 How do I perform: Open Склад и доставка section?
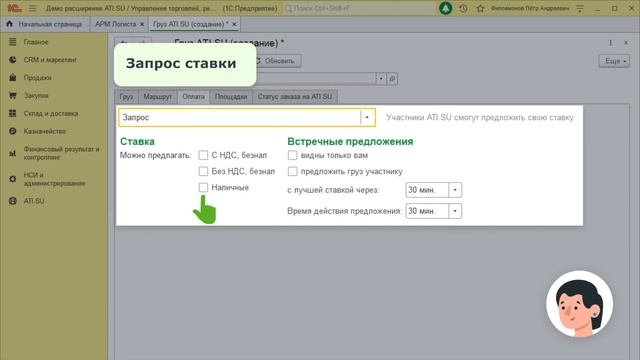tap(51, 113)
